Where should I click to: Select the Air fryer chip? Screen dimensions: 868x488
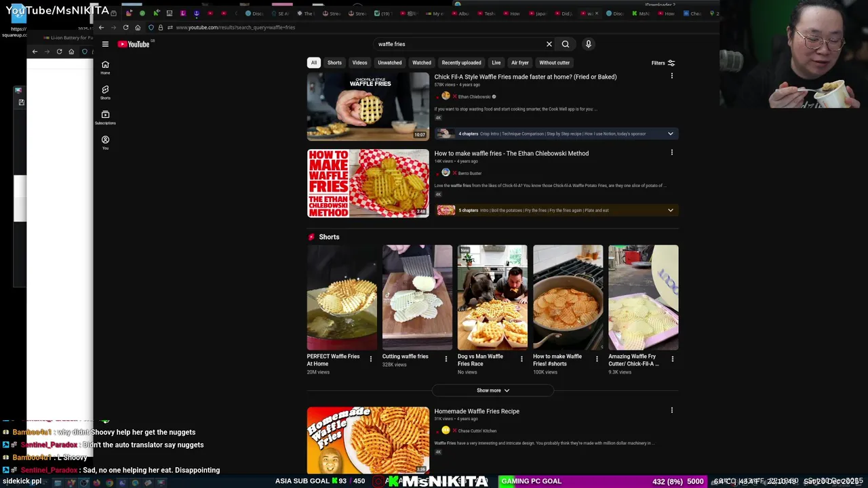[x=520, y=62]
